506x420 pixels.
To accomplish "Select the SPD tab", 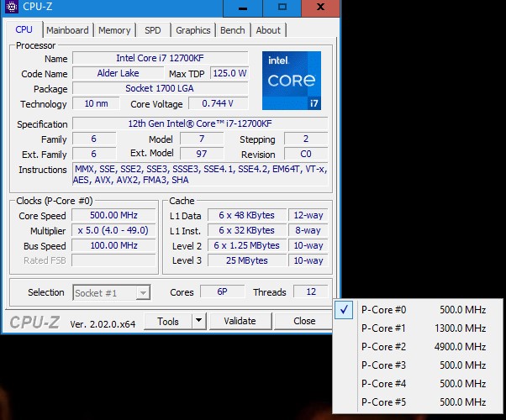I will point(153,30).
